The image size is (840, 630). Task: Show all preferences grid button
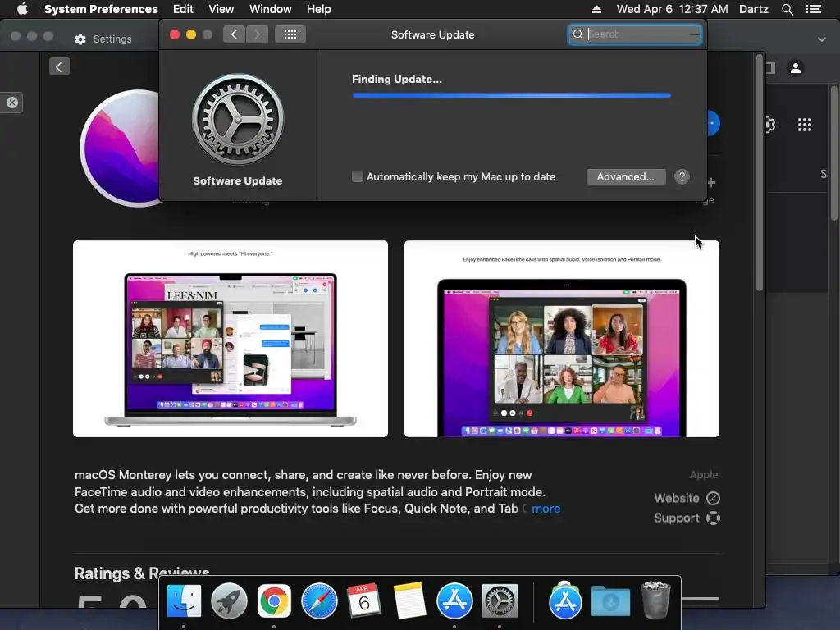[290, 34]
